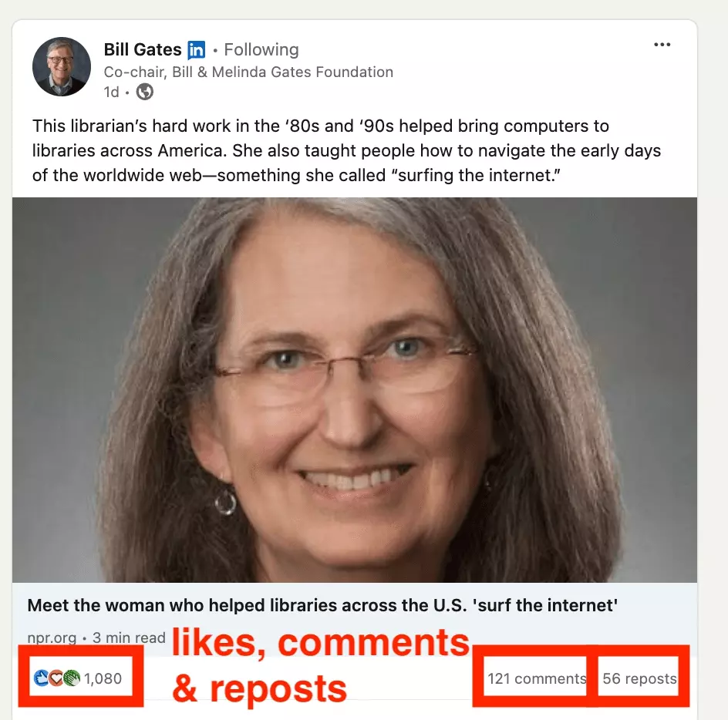
Task: Click the Following status label
Action: [x=261, y=49]
